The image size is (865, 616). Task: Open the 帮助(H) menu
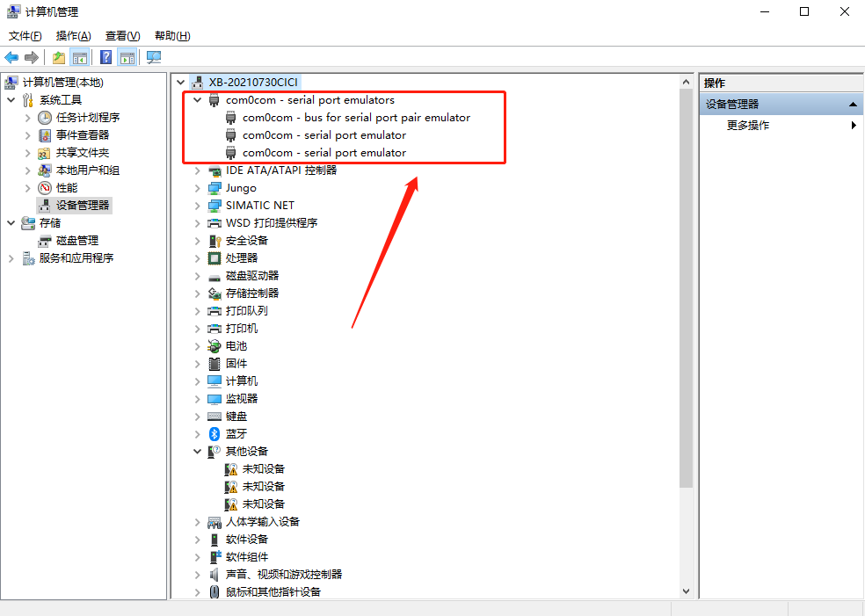click(172, 36)
